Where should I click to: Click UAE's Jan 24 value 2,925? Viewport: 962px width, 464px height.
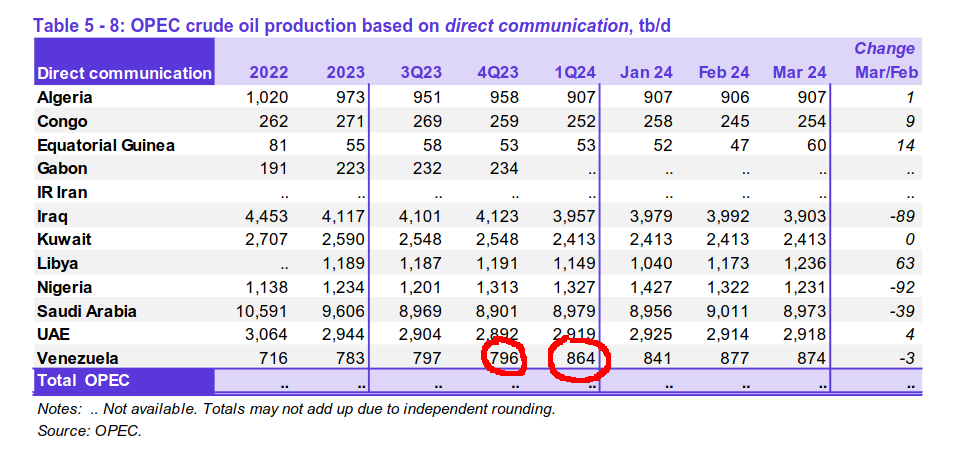point(650,334)
